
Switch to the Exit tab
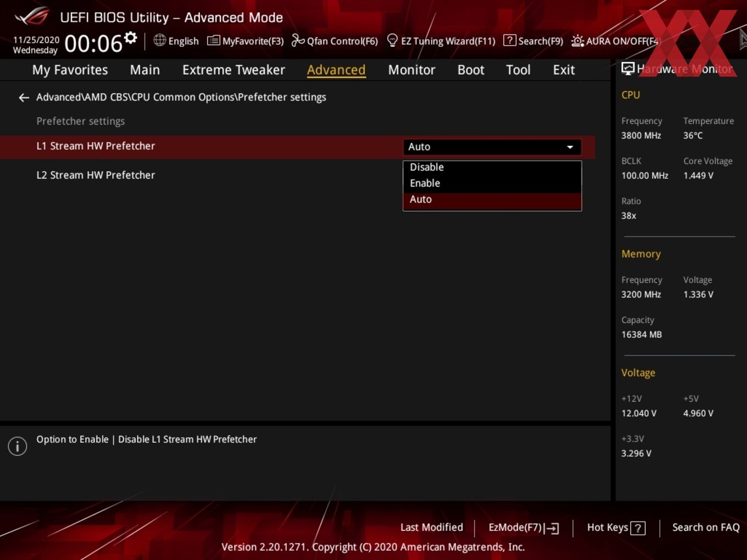coord(564,70)
